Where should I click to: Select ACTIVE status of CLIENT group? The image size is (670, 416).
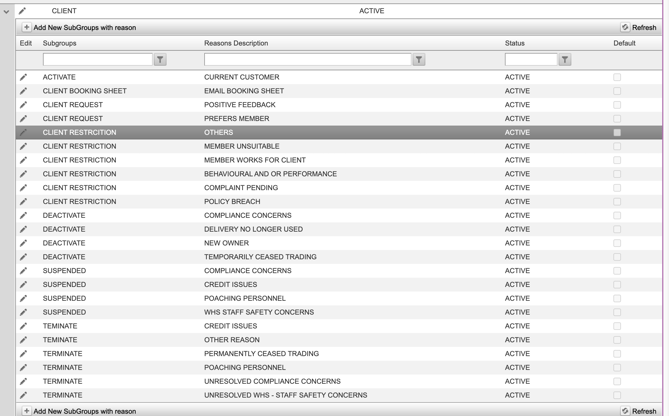[x=371, y=11]
